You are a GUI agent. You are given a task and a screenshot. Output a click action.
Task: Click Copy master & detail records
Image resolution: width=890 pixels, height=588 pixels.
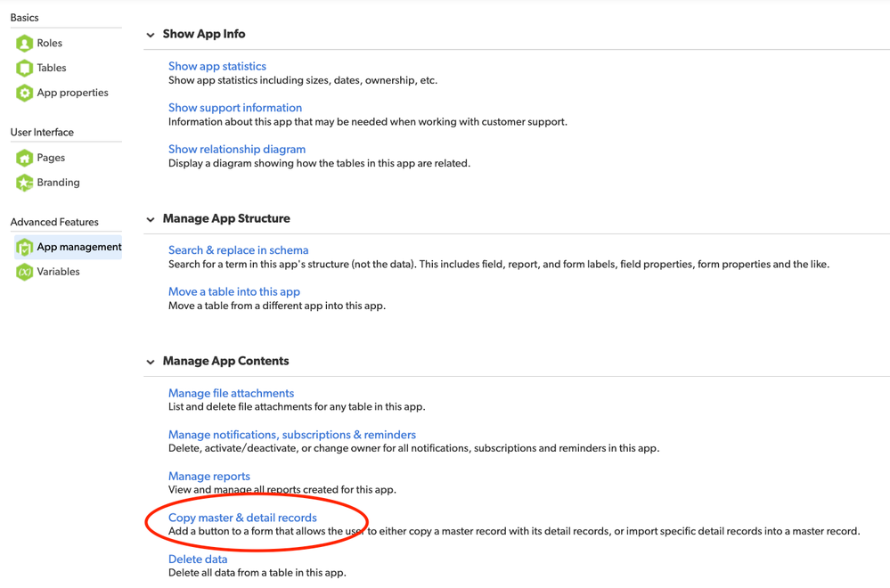[242, 518]
